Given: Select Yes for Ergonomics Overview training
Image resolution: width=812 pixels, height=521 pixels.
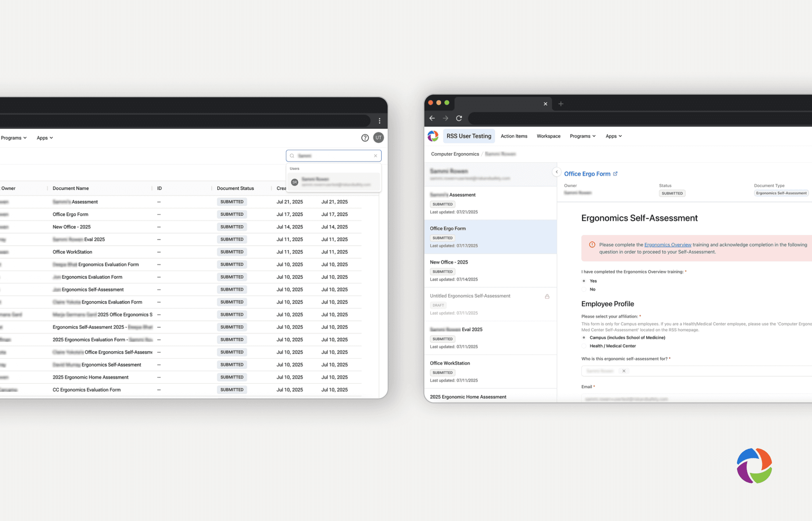Looking at the screenshot, I should point(584,281).
